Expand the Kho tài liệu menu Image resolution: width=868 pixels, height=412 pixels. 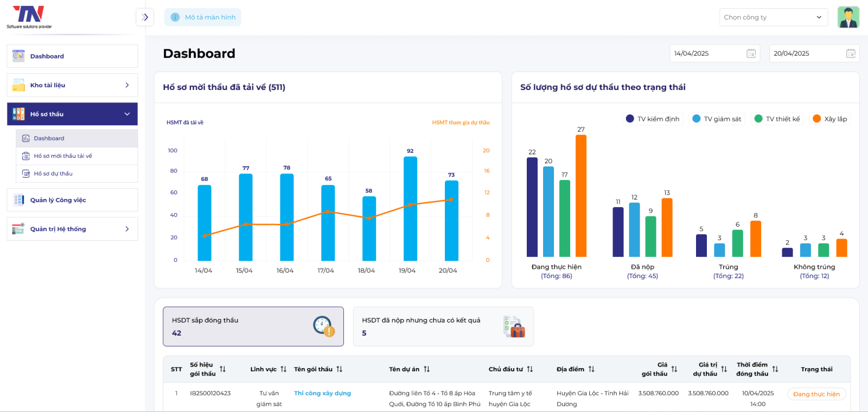pos(72,85)
